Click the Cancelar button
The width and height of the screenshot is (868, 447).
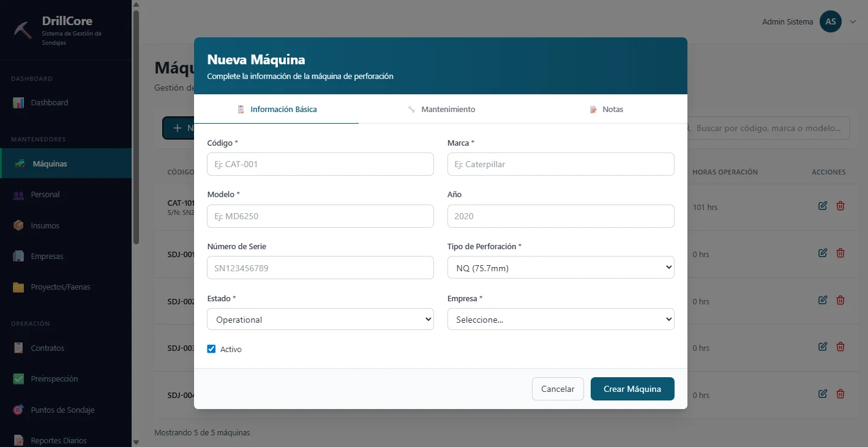[558, 389]
